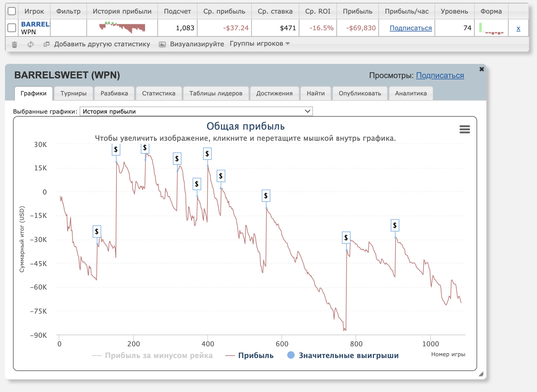Expand the Группы игроков dropdown
The height and width of the screenshot is (392, 537).
[x=260, y=44]
